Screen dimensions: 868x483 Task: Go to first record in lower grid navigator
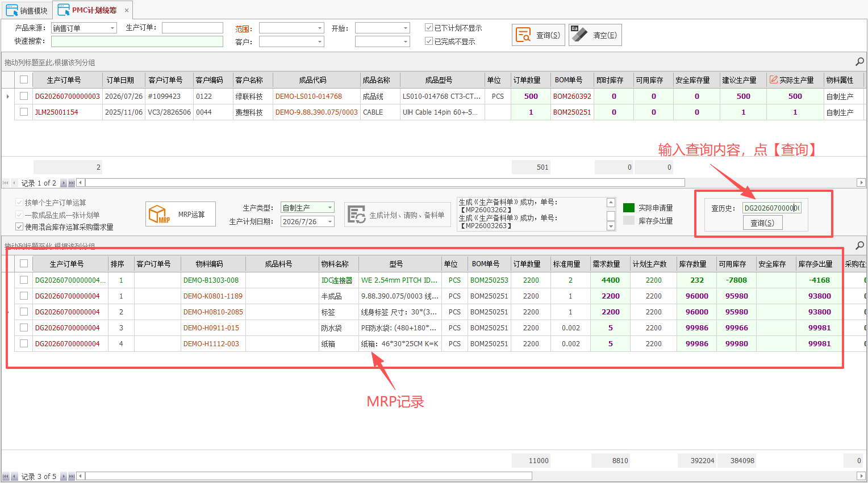[6, 476]
